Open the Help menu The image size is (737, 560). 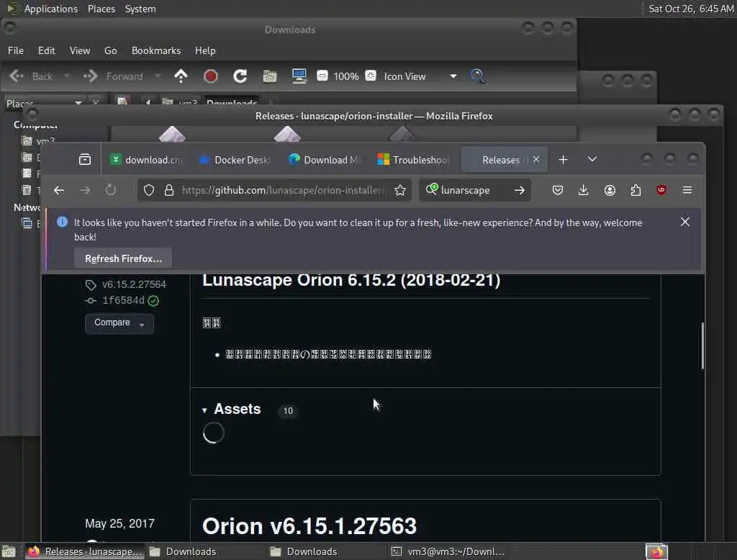(205, 50)
